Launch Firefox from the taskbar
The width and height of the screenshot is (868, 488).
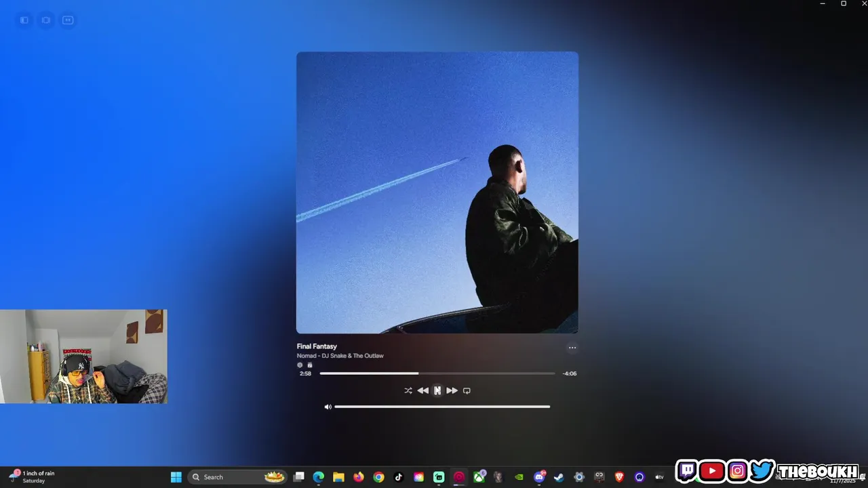(x=359, y=477)
